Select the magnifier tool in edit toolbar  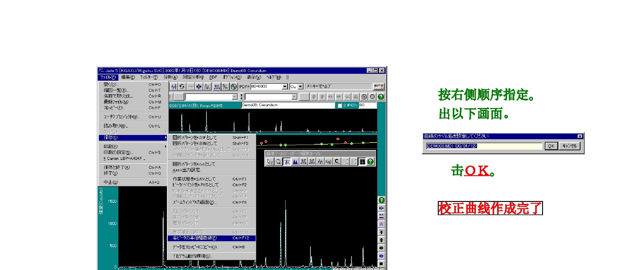(278, 162)
